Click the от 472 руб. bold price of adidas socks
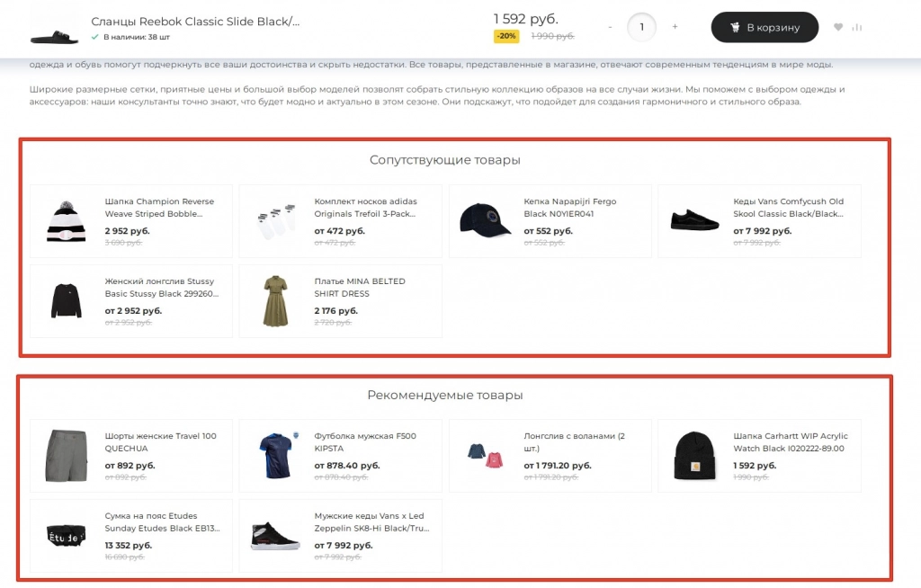This screenshot has height=588, width=921. pos(339,231)
